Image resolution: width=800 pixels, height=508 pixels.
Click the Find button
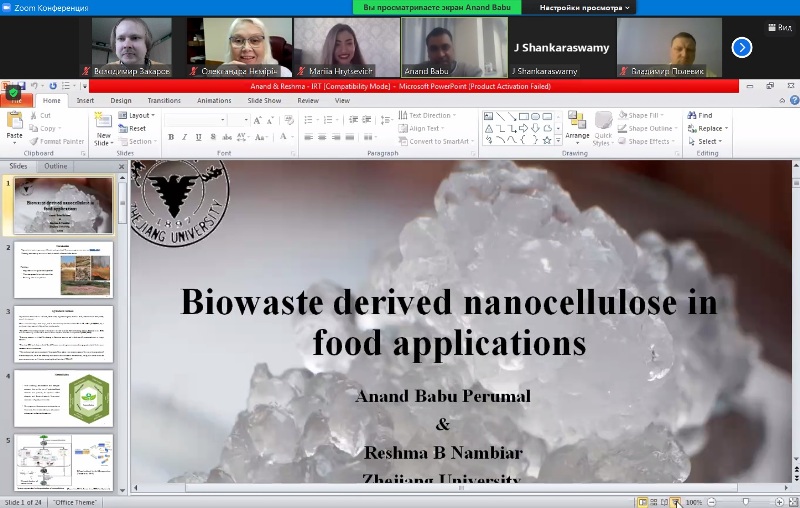(x=700, y=115)
